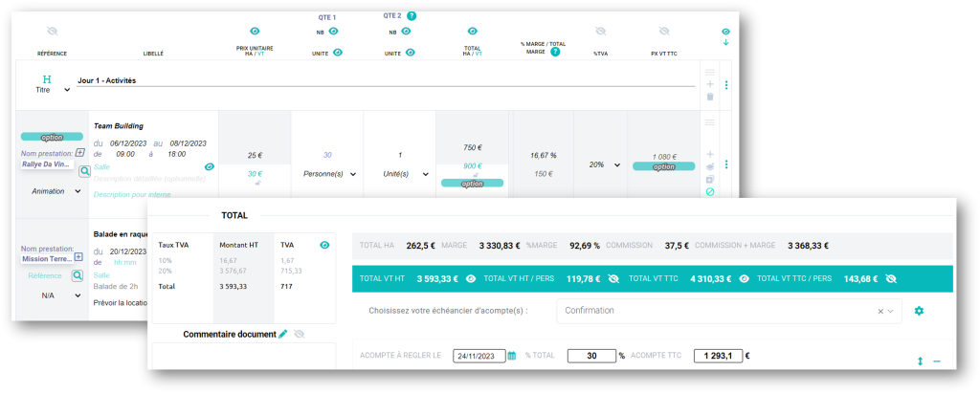This screenshot has width=980, height=393.
Task: Click the search icon under Rallye Da Vin prestation
Action: coord(84,171)
